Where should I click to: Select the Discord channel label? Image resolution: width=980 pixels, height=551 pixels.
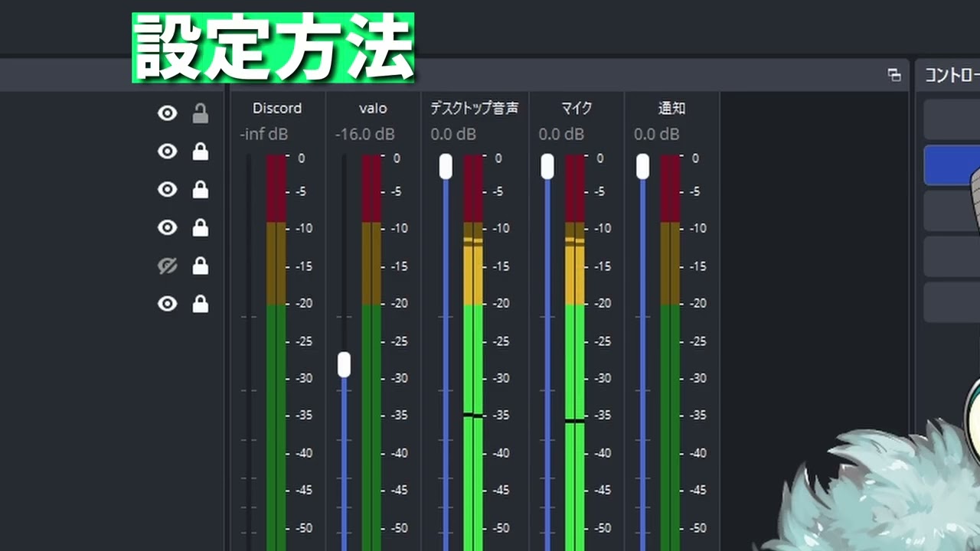click(277, 109)
